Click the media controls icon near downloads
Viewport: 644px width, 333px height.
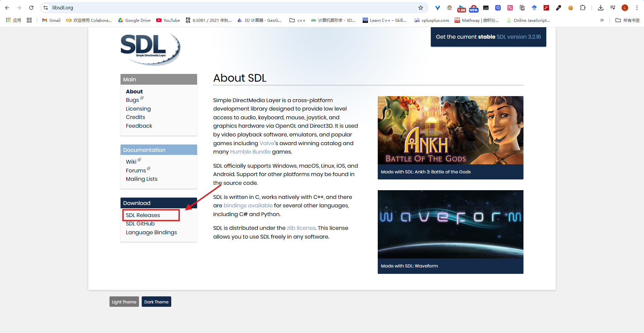613,7
